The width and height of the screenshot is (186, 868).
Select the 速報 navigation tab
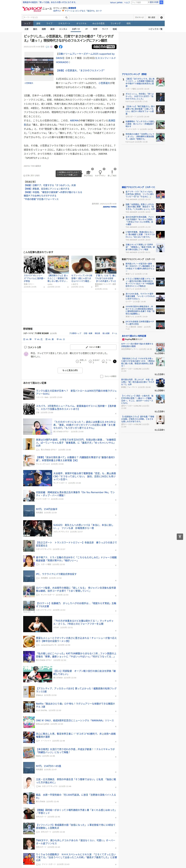38,24
